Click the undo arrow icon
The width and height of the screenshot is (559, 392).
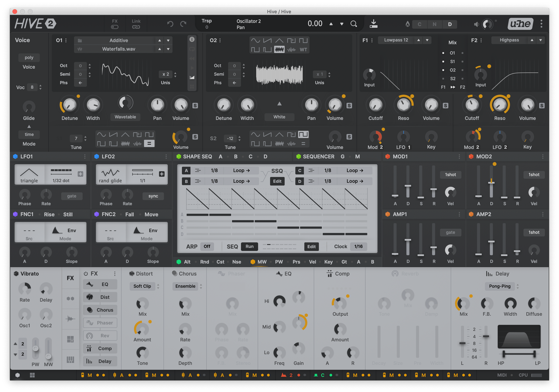[x=170, y=24]
